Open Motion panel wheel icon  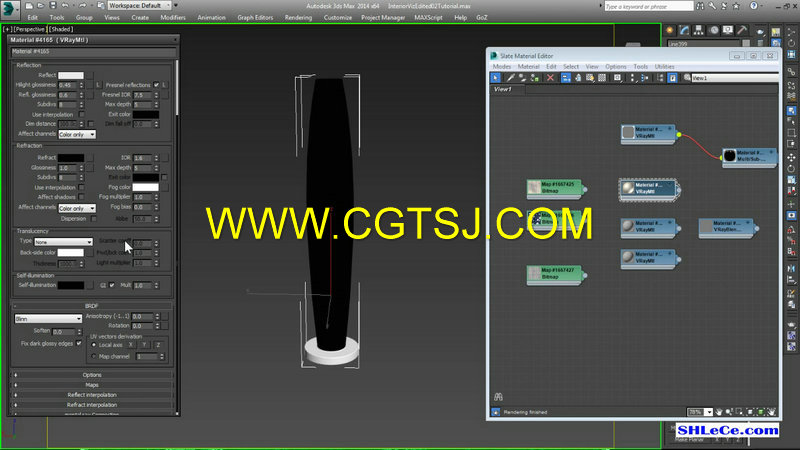tap(714, 31)
